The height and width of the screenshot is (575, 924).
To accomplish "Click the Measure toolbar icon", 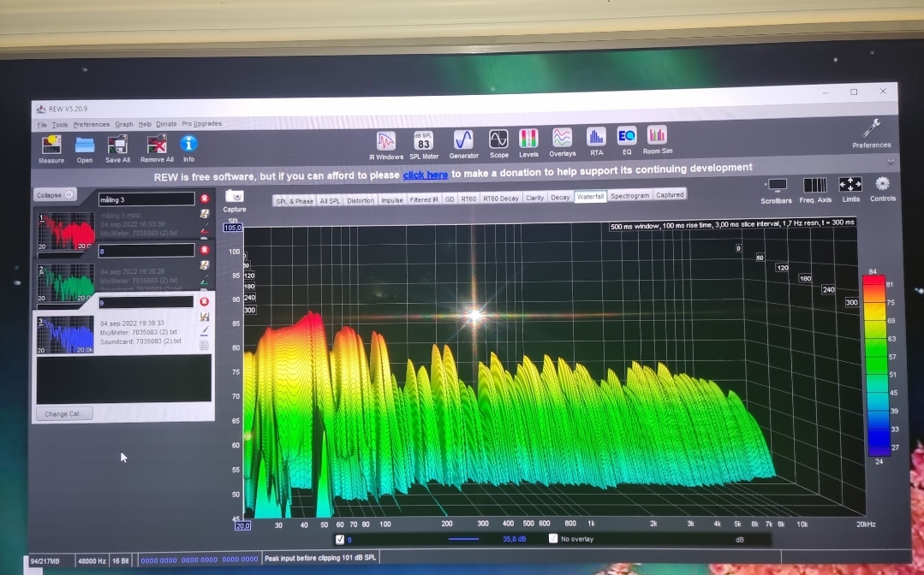I will click(x=51, y=145).
